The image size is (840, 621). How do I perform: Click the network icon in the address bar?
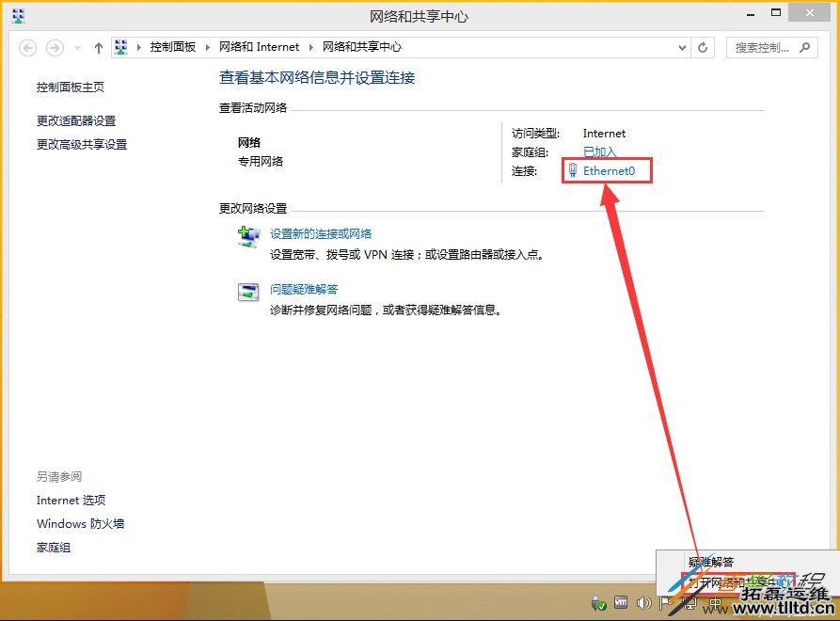click(x=119, y=46)
